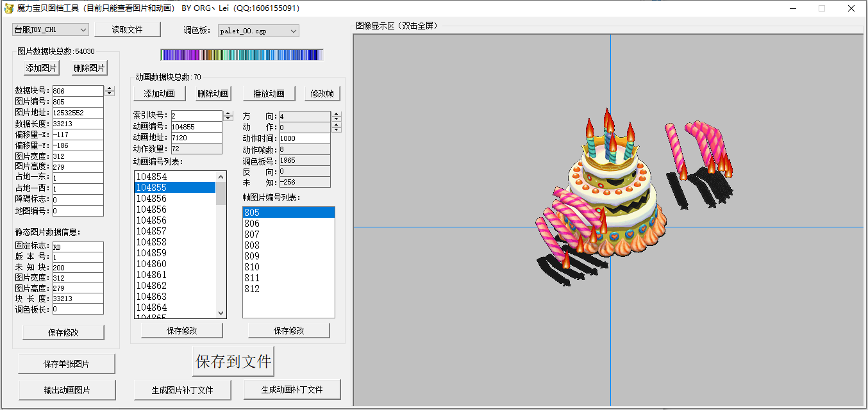The width and height of the screenshot is (868, 410).
Task: Click the animation list scrollbar thumb
Action: coord(221,193)
